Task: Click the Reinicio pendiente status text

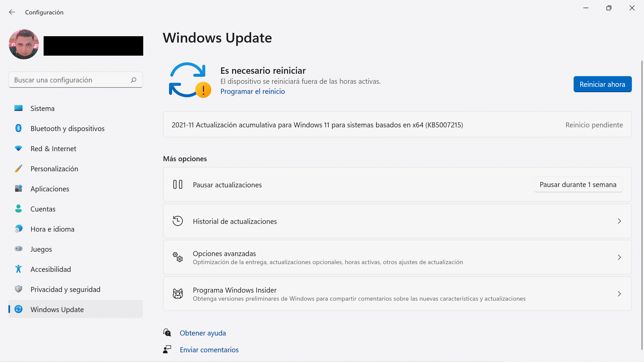Action: click(x=594, y=125)
